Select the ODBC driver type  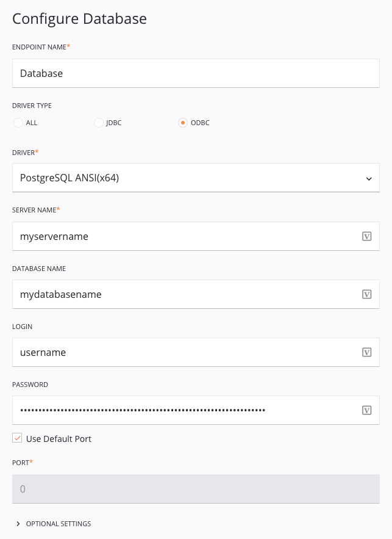(182, 123)
